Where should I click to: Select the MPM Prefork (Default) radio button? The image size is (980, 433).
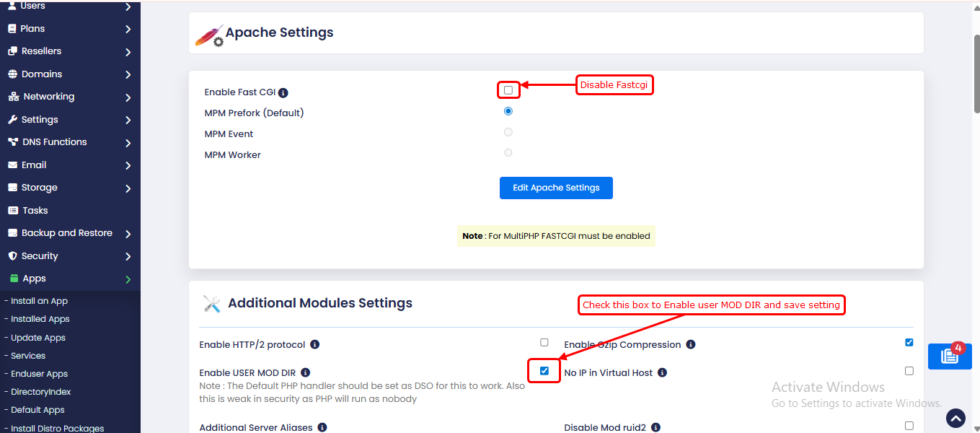pos(508,111)
